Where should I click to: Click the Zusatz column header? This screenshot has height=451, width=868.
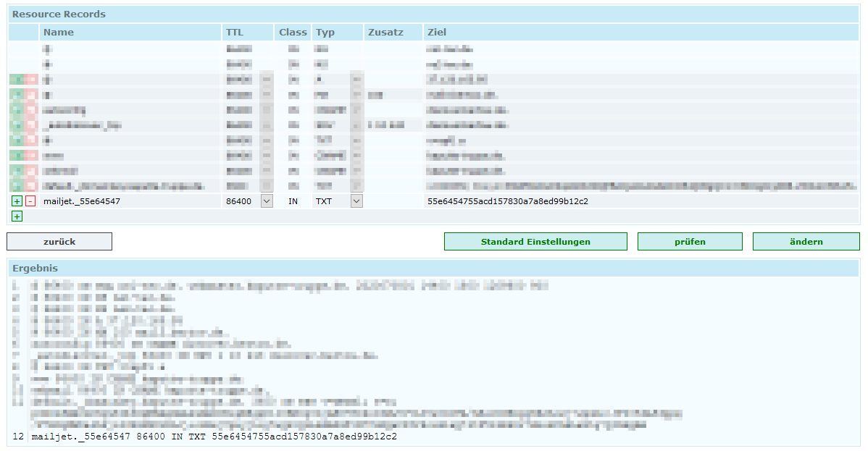385,33
